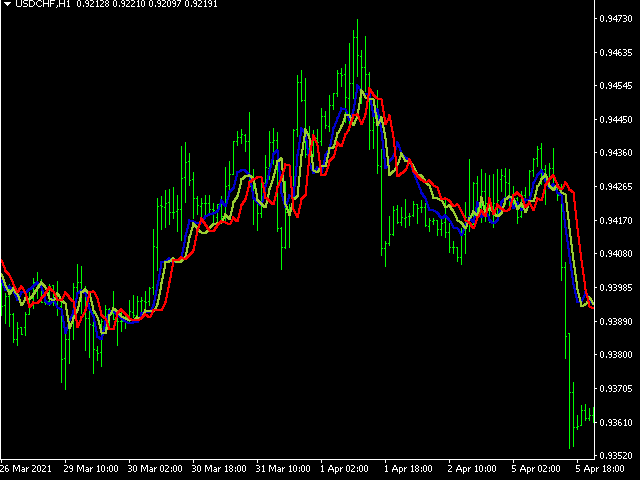Click the OHLC values 0.92128 0.92210 text
The image size is (640, 480).
(111, 4)
